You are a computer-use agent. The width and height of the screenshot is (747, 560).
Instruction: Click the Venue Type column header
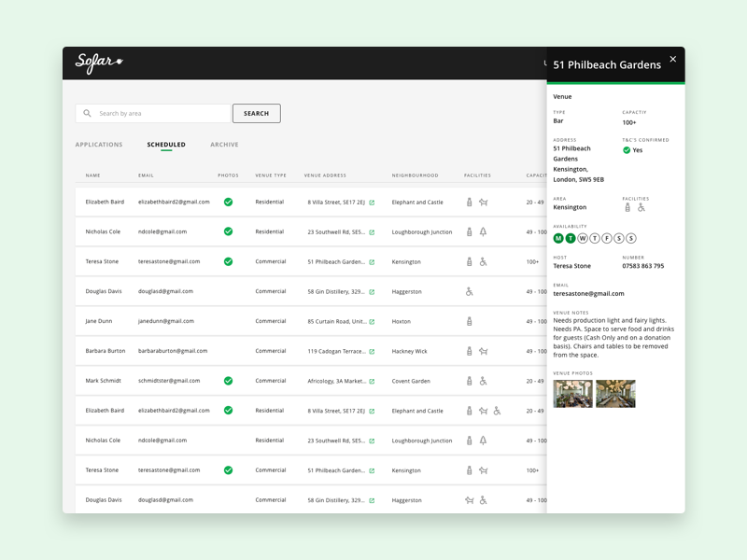(x=271, y=175)
